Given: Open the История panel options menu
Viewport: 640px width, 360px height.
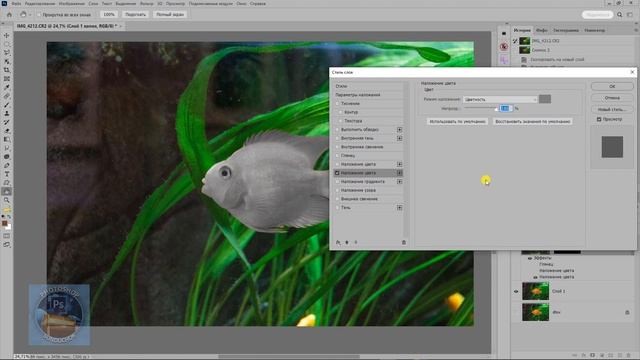Looking at the screenshot, I should [x=636, y=30].
